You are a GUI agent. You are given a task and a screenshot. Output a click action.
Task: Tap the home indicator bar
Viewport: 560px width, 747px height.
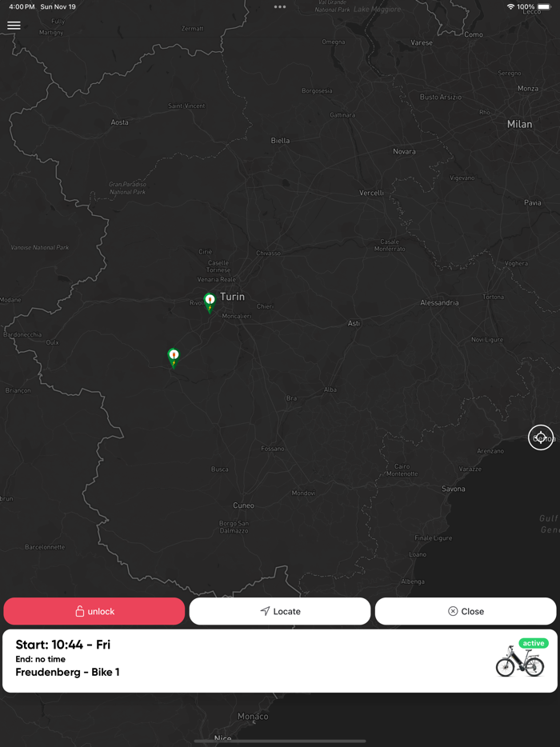280,741
